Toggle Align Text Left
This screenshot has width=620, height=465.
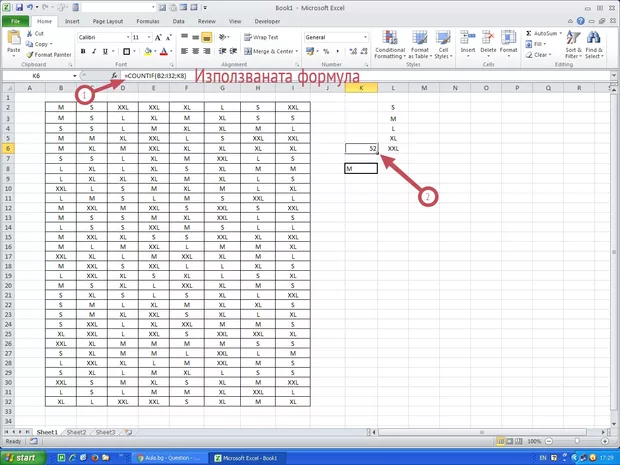[185, 51]
